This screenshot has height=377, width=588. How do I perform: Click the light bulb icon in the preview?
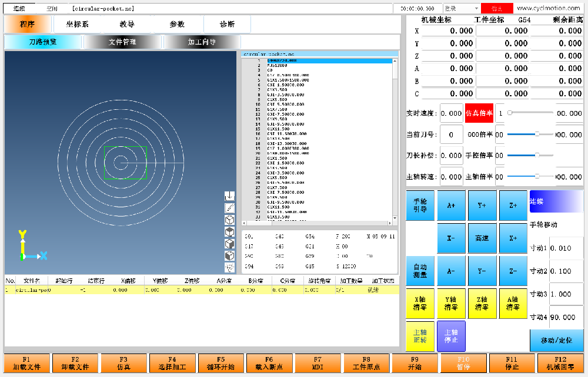[x=229, y=267]
